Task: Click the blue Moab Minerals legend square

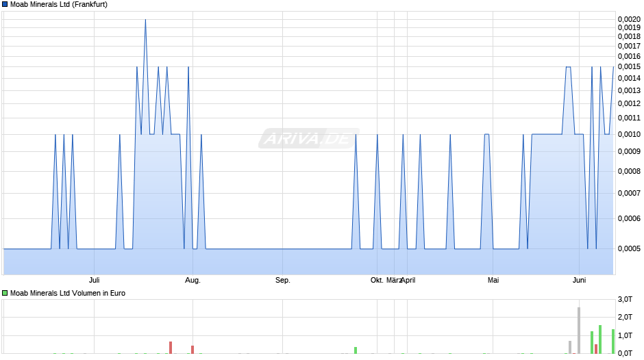Action: (5, 5)
